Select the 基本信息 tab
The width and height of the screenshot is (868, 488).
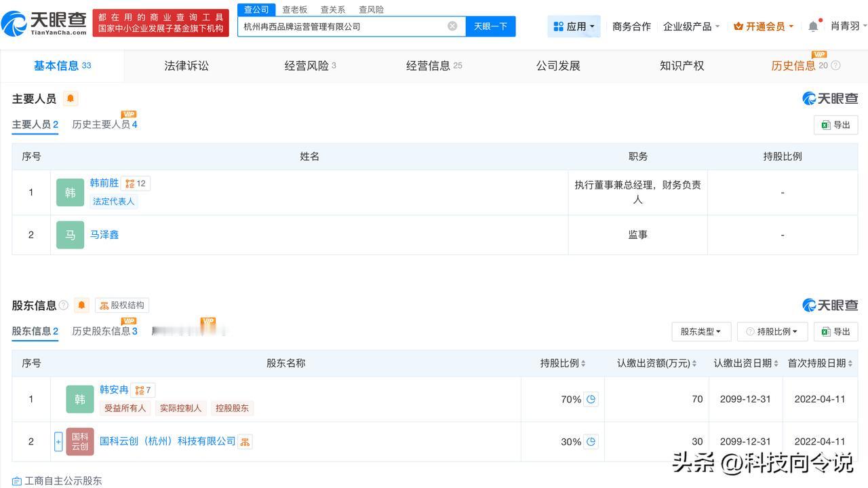click(62, 66)
